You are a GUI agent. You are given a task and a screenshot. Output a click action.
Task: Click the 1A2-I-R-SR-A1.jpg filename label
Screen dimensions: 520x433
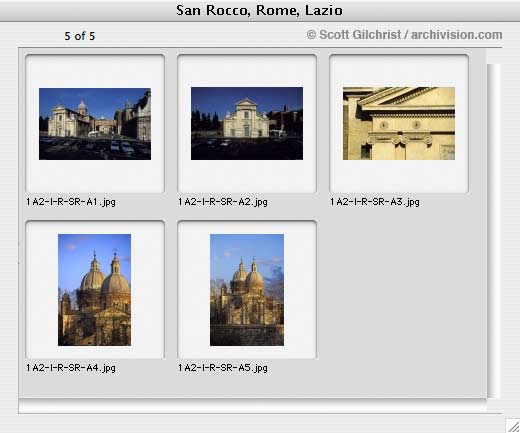tap(71, 202)
